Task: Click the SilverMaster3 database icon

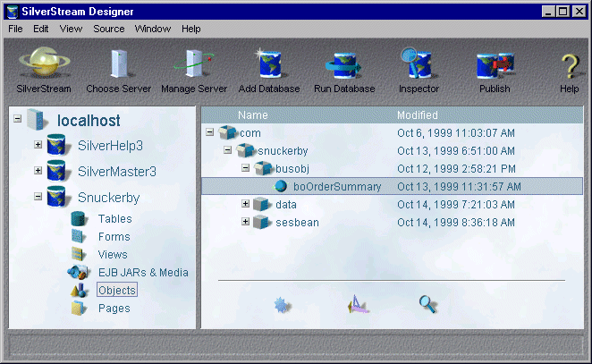Action: [58, 171]
